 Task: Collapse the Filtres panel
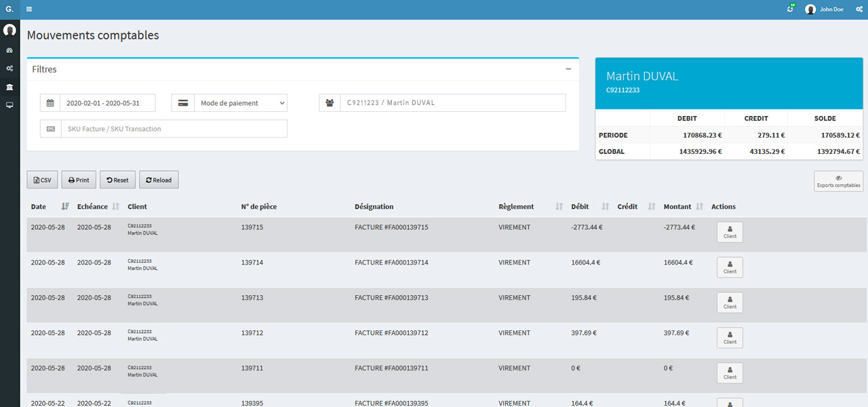pyautogui.click(x=568, y=69)
